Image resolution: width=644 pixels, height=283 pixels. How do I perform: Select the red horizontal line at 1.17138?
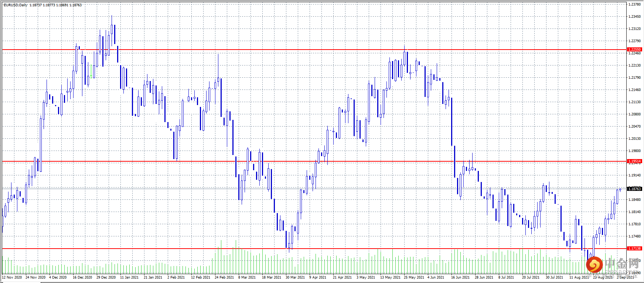point(314,249)
